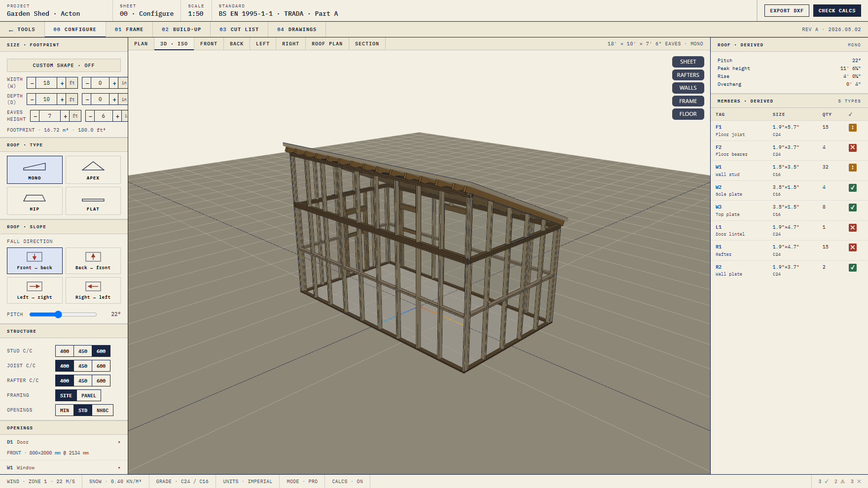Open the Tools menu

(22, 30)
